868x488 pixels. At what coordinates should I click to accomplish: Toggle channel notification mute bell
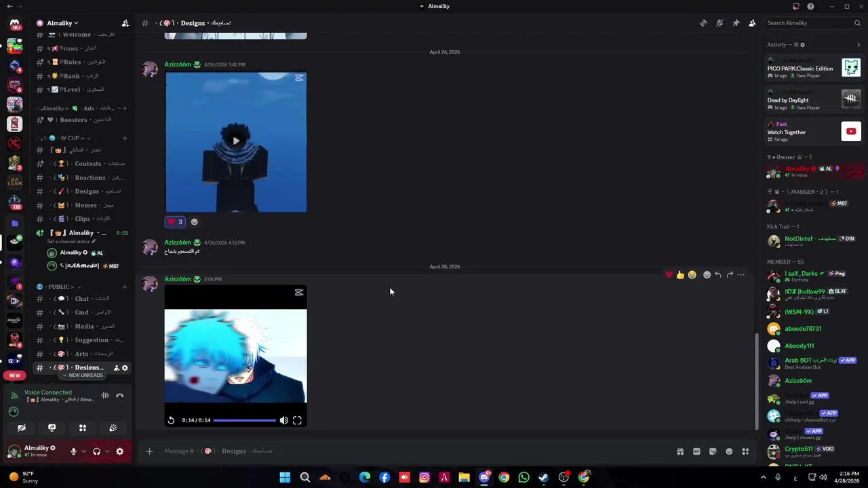(719, 23)
